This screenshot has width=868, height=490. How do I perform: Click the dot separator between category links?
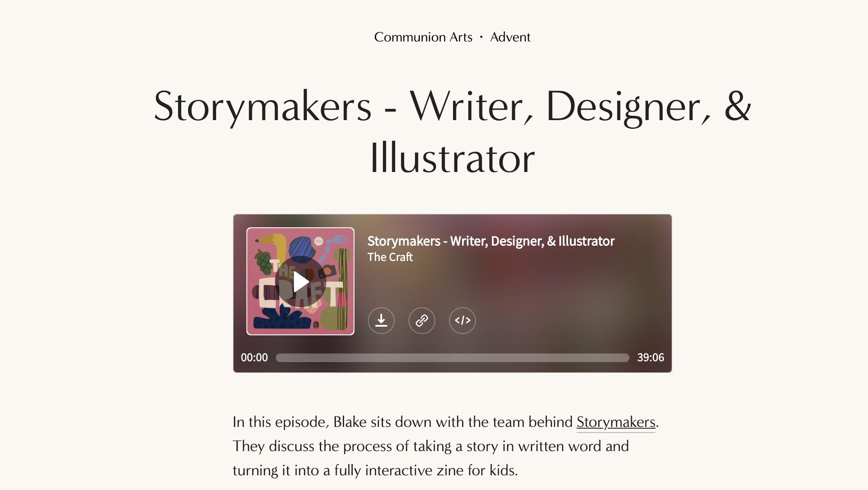point(481,37)
